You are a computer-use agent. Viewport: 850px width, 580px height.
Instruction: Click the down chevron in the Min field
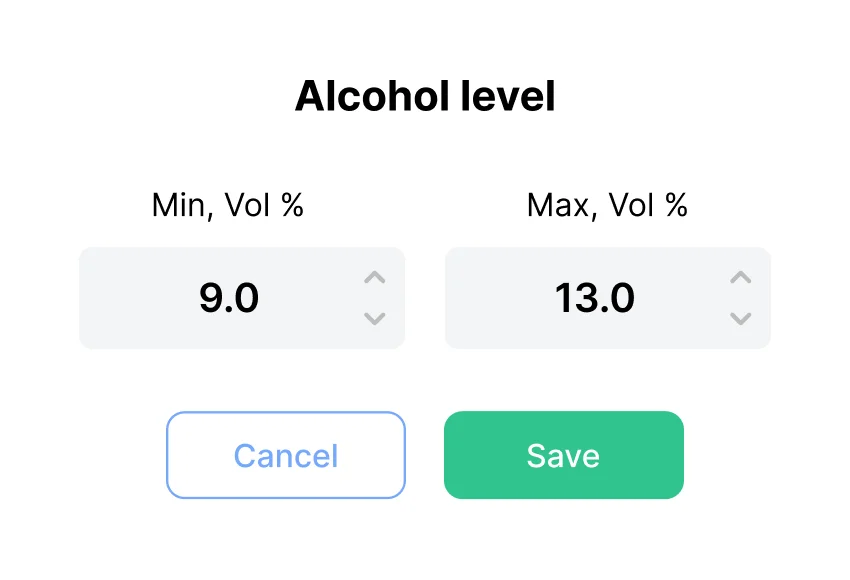pos(375,319)
